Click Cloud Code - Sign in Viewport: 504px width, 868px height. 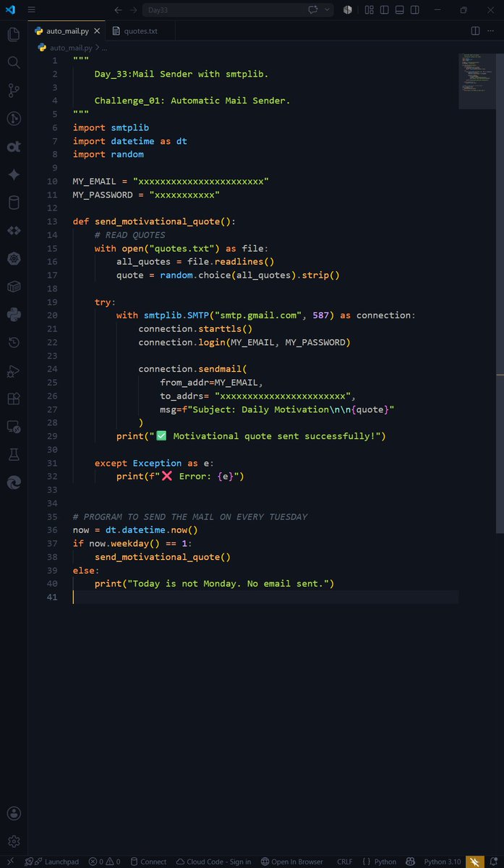[x=213, y=861]
